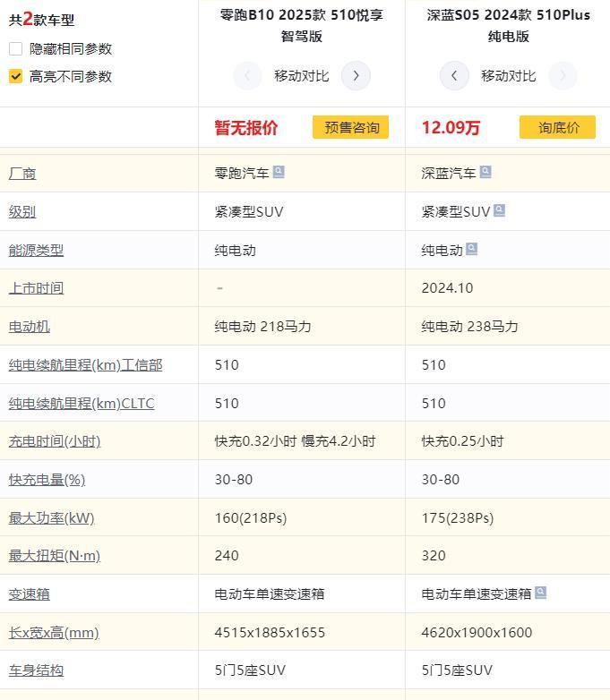Image resolution: width=610 pixels, height=700 pixels.
Task: Select the 4515x1885x1655 dimensions cell
Action: pos(270,633)
